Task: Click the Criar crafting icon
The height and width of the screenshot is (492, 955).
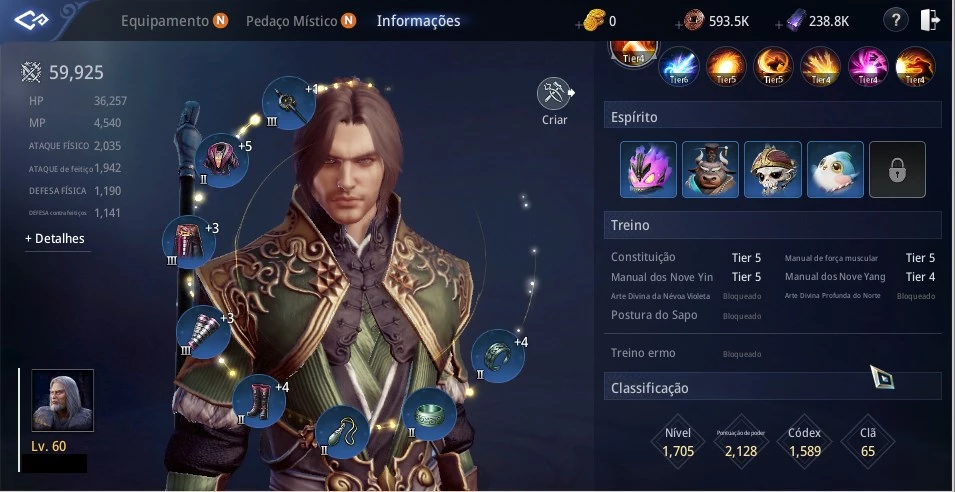Action: pyautogui.click(x=554, y=94)
